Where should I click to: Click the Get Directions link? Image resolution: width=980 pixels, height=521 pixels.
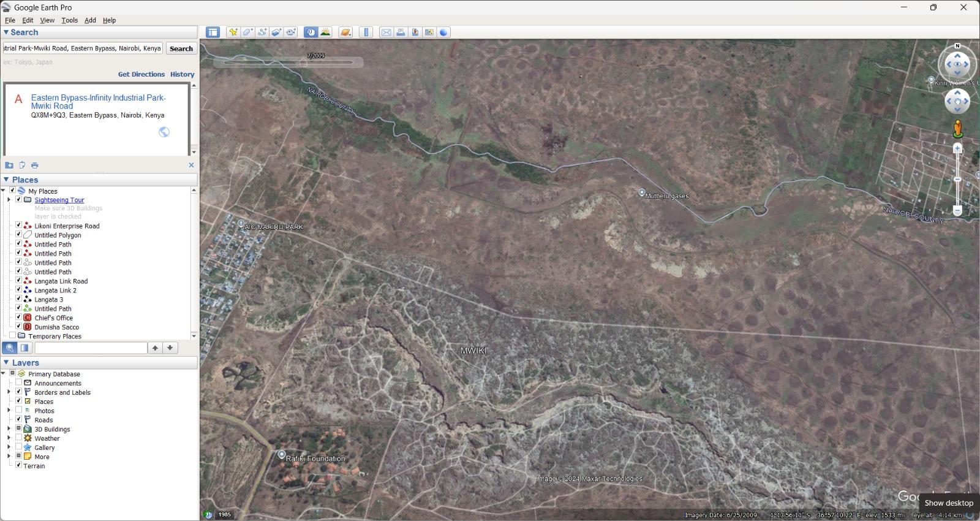point(141,74)
